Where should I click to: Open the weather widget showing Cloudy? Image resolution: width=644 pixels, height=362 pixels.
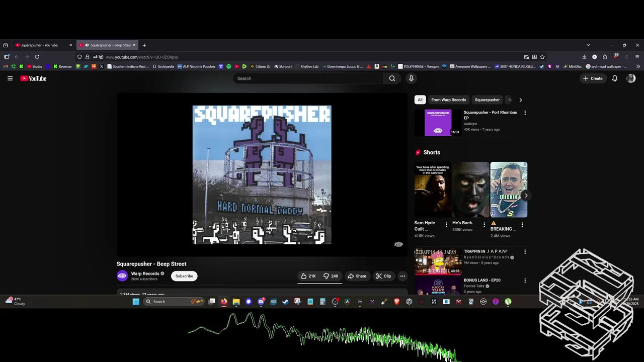pyautogui.click(x=15, y=301)
